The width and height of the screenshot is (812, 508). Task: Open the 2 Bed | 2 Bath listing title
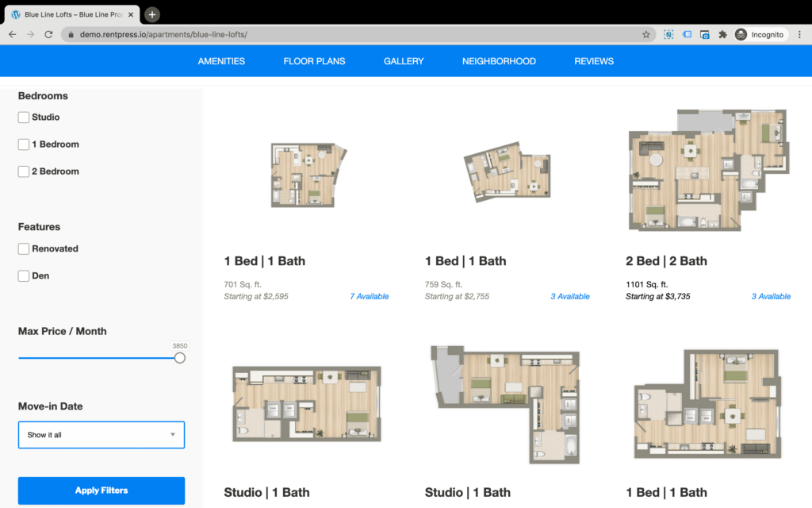[x=666, y=261]
